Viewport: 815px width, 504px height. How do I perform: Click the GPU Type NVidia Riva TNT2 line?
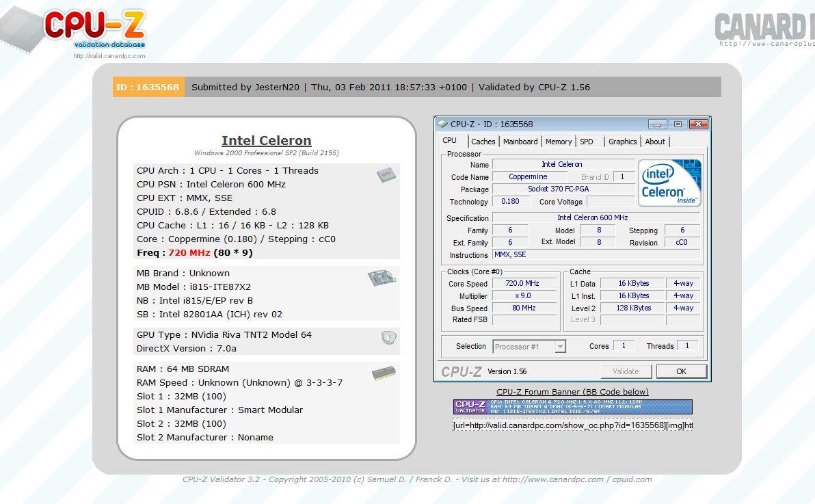click(x=224, y=335)
